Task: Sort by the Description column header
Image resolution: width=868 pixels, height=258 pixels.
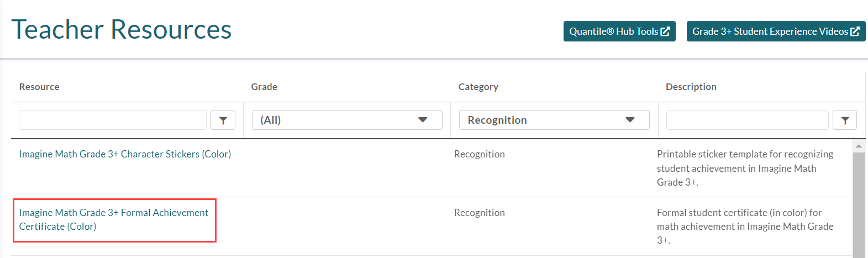Action: click(x=691, y=87)
